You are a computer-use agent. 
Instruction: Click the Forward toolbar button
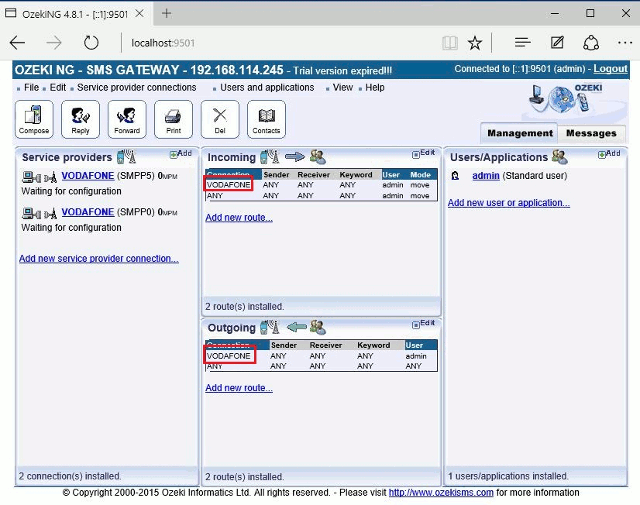click(127, 119)
